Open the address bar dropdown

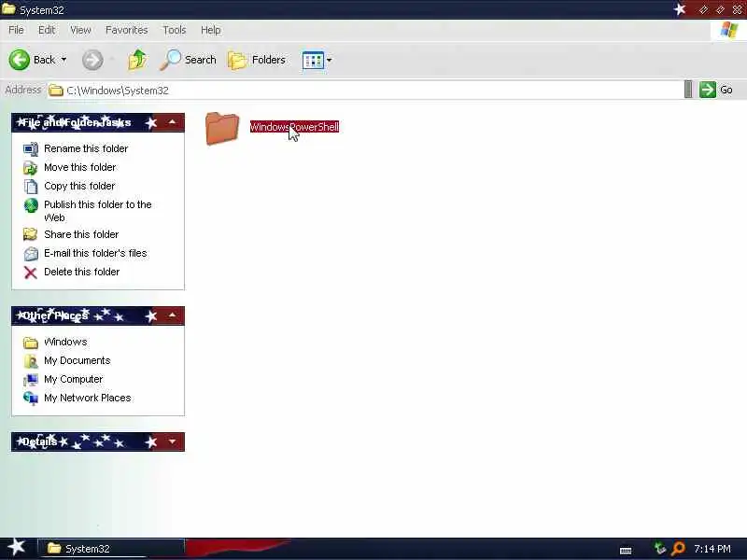688,90
